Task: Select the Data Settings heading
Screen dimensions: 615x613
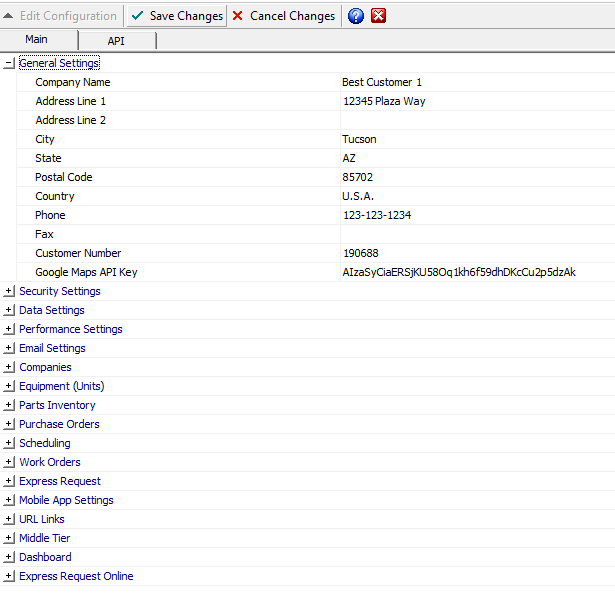Action: (x=52, y=310)
